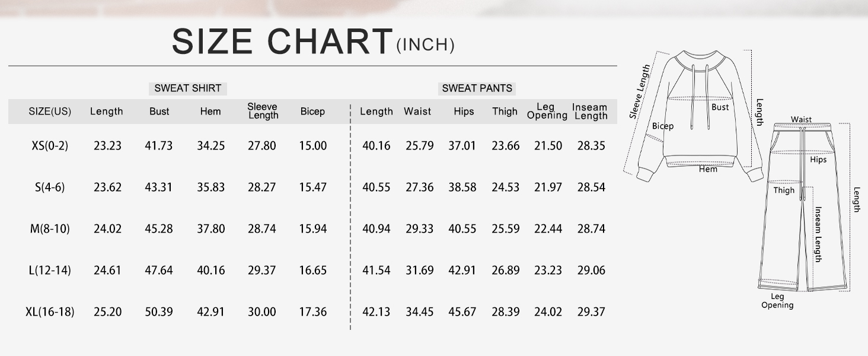
Task: Click the Thigh column header in table
Action: pos(505,112)
